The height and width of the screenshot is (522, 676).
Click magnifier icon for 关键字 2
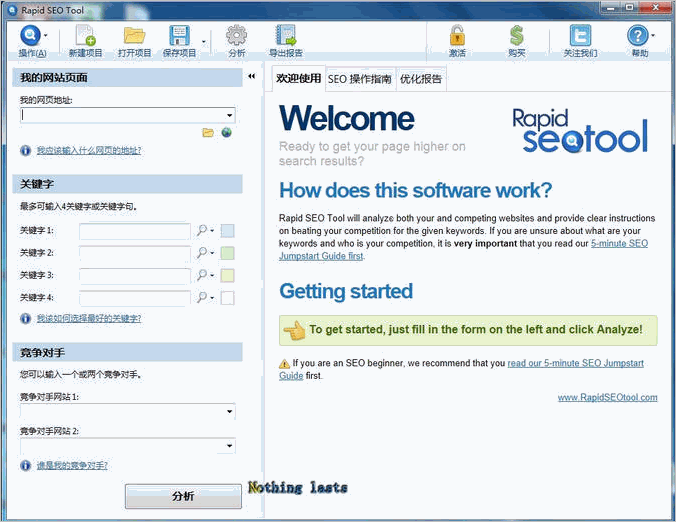tap(202, 253)
